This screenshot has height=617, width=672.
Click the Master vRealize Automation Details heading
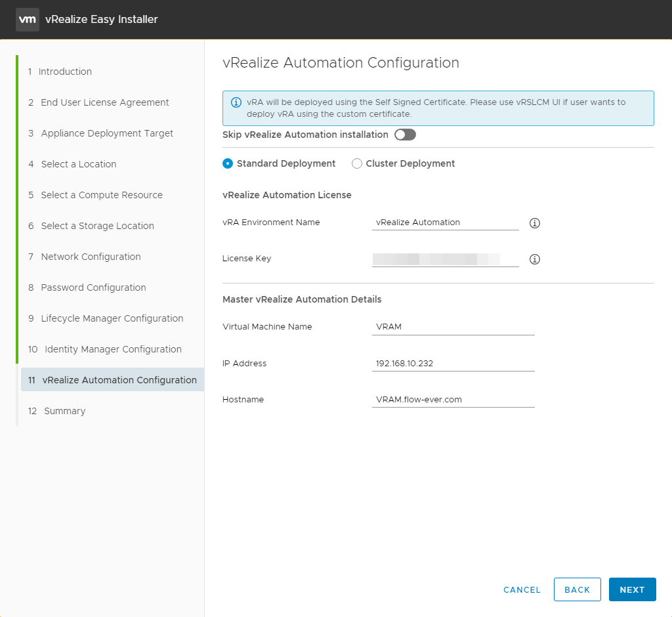click(302, 299)
